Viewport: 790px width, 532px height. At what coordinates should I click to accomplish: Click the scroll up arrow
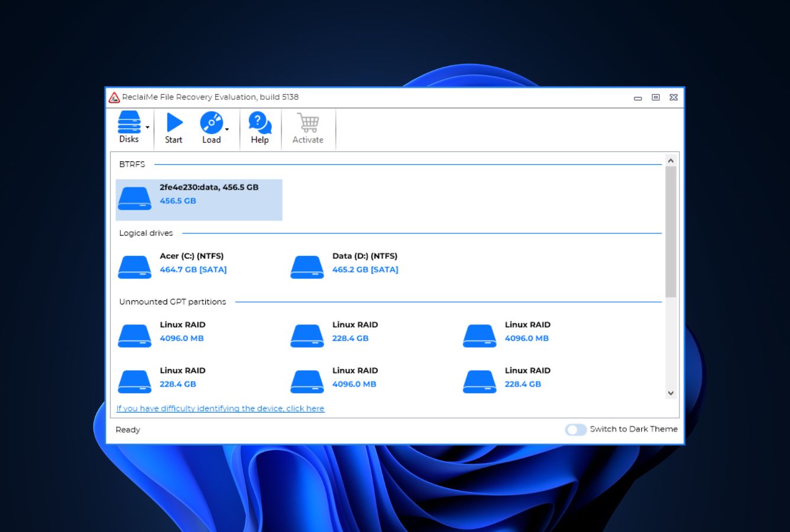[x=671, y=161]
